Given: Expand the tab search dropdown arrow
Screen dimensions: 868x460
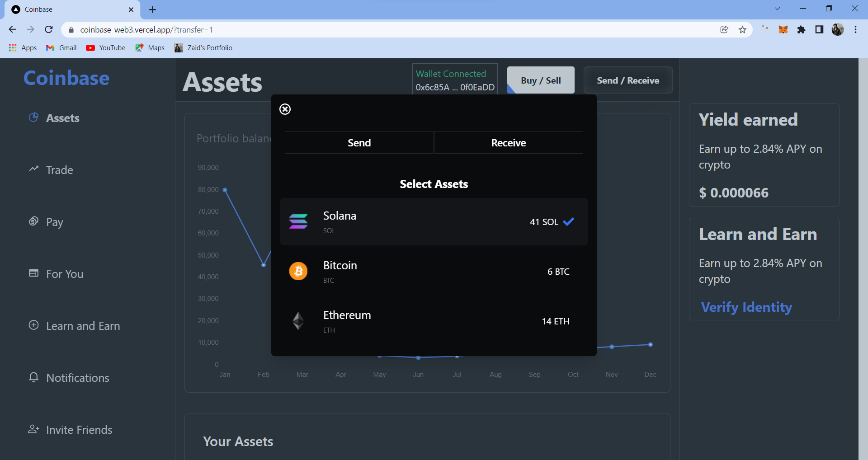Looking at the screenshot, I should pyautogui.click(x=777, y=9).
